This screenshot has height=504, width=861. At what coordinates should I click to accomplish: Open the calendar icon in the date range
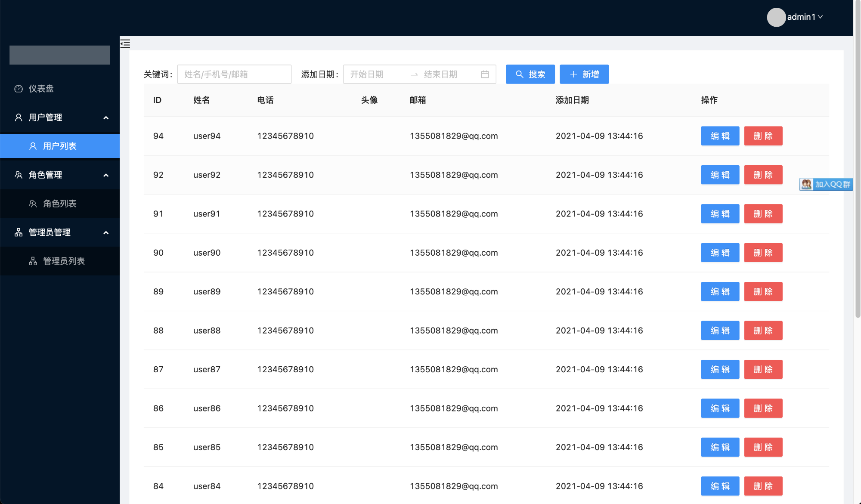coord(485,74)
